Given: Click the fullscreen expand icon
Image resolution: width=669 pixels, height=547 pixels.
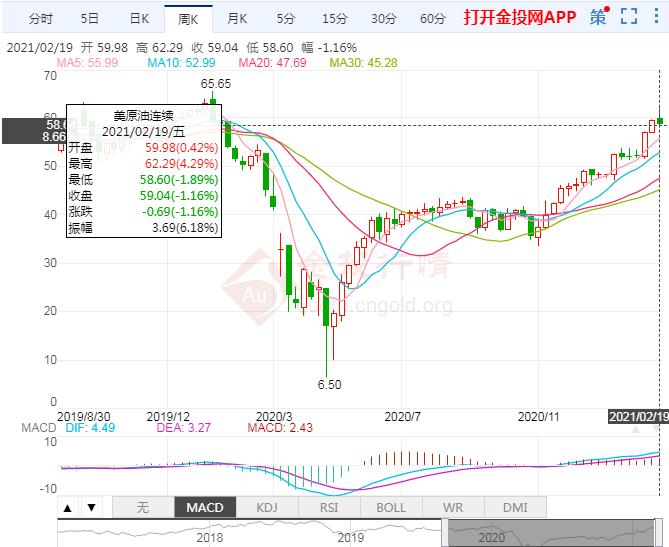Looking at the screenshot, I should click(x=628, y=18).
